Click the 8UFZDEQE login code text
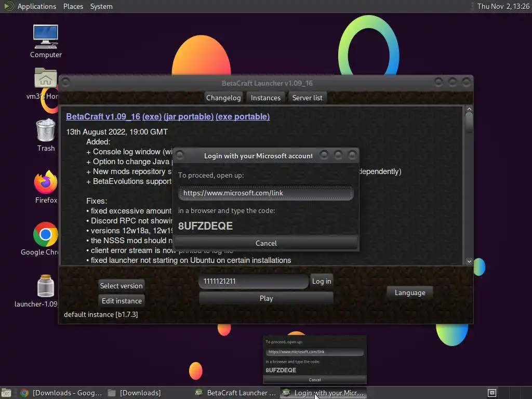This screenshot has width=532, height=399. coord(205,226)
